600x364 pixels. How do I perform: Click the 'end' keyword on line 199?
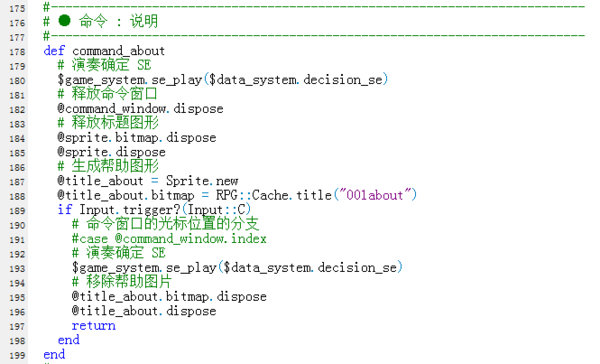coord(54,354)
